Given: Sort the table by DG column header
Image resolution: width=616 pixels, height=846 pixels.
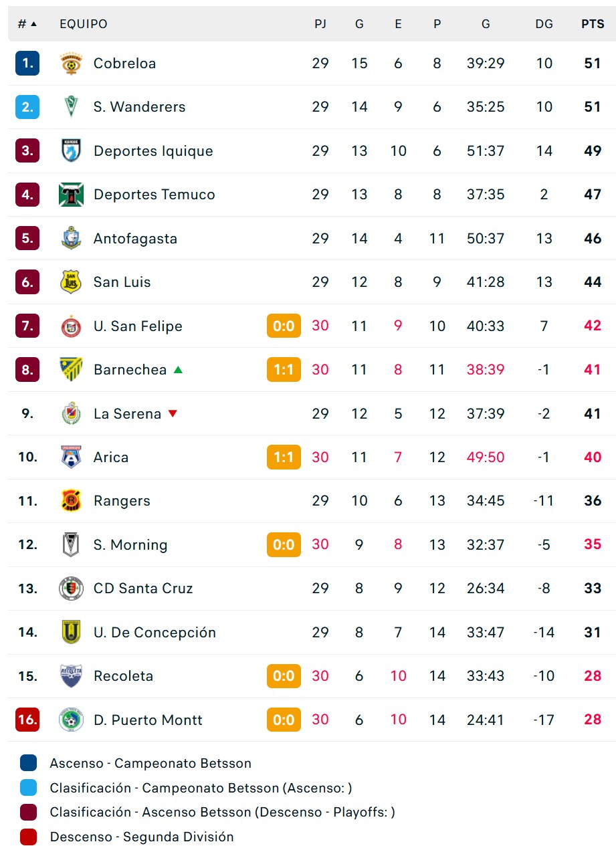Looking at the screenshot, I should coord(544,24).
